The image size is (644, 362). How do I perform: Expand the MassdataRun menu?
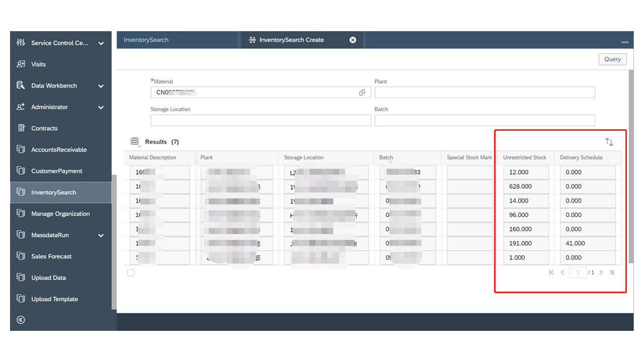coord(101,235)
